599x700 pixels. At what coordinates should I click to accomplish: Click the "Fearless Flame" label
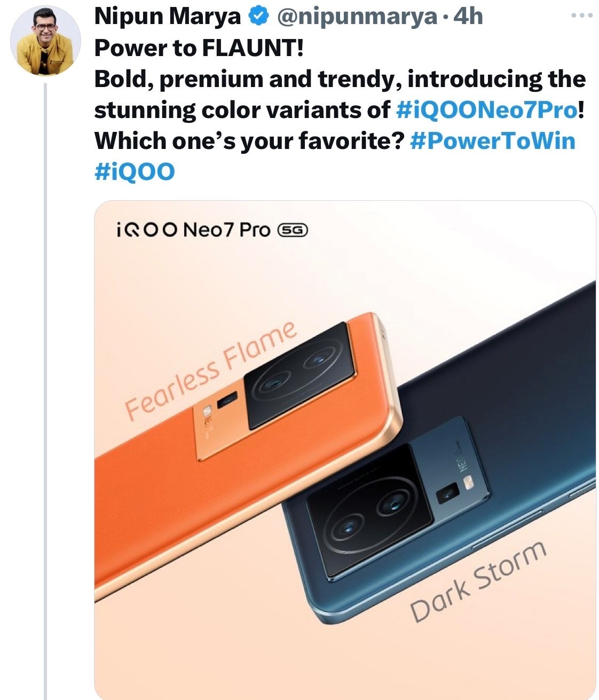211,369
